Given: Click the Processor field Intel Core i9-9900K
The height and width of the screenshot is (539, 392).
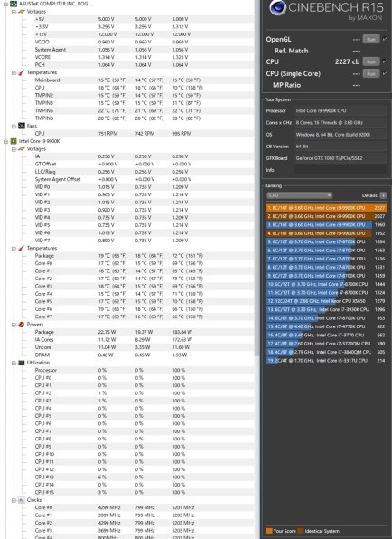Looking at the screenshot, I should (341, 110).
